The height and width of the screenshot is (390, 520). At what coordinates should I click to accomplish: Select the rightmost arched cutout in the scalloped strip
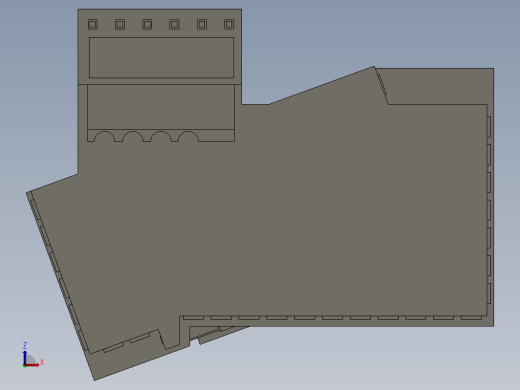[x=189, y=137]
